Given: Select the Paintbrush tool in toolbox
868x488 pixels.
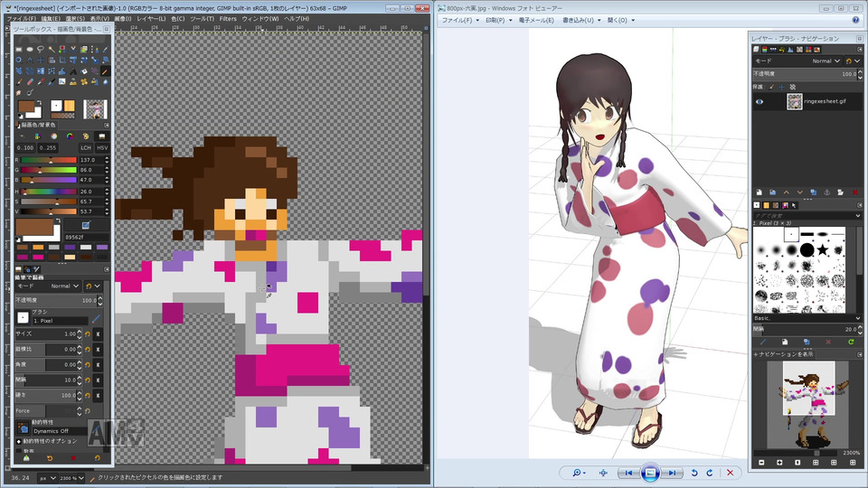Looking at the screenshot, I should point(19,81).
